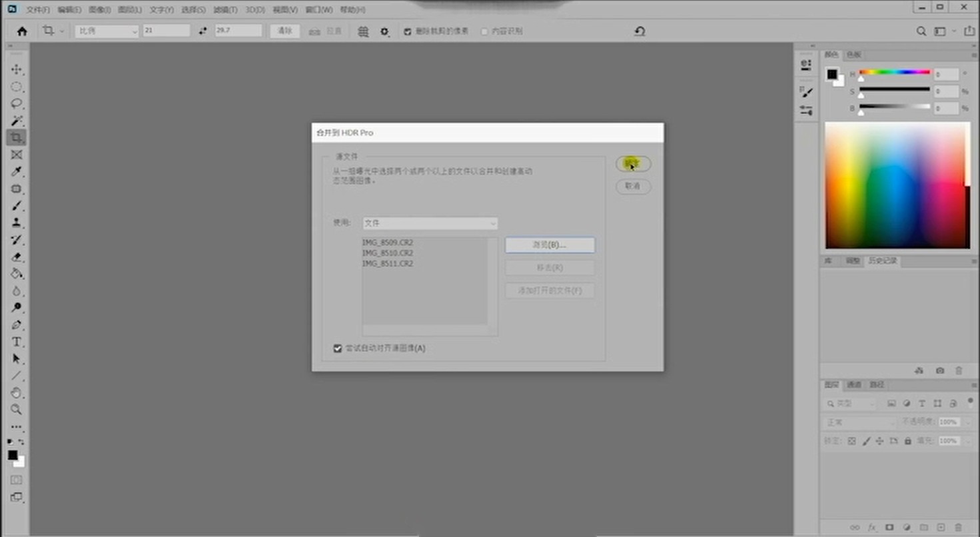The image size is (980, 537).
Task: Select the Hand tool
Action: click(17, 392)
